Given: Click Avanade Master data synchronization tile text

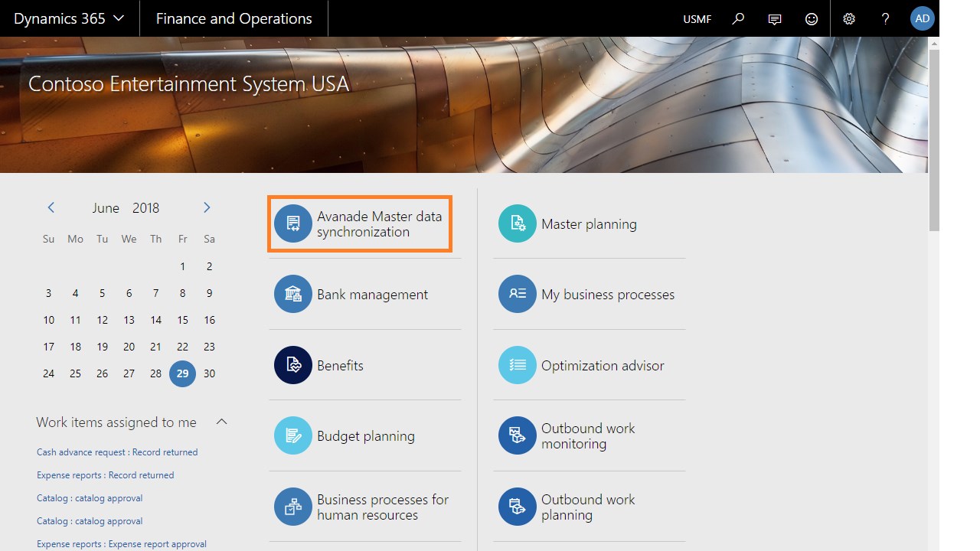Looking at the screenshot, I should 380,224.
